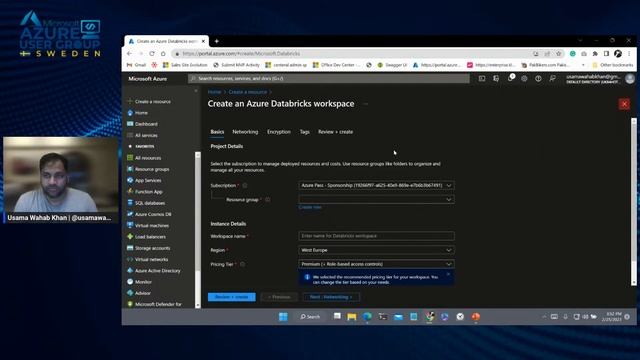Go back with the browser back arrow
Viewport: 640px width, 360px height.
tap(129, 53)
